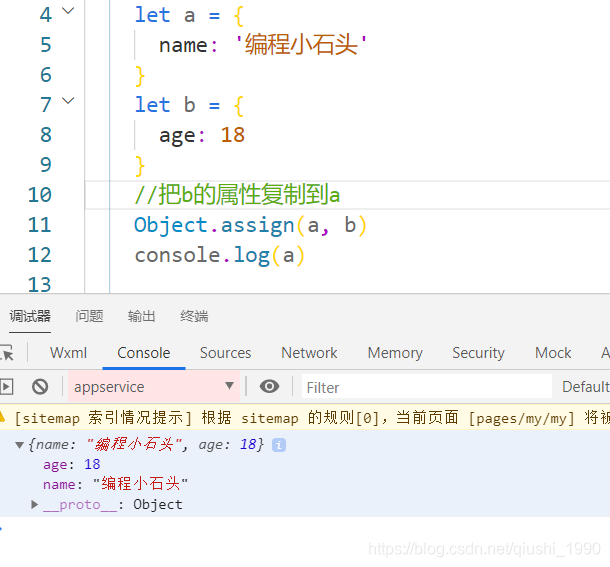
Task: Click the inspect element selector icon
Action: pos(7,353)
